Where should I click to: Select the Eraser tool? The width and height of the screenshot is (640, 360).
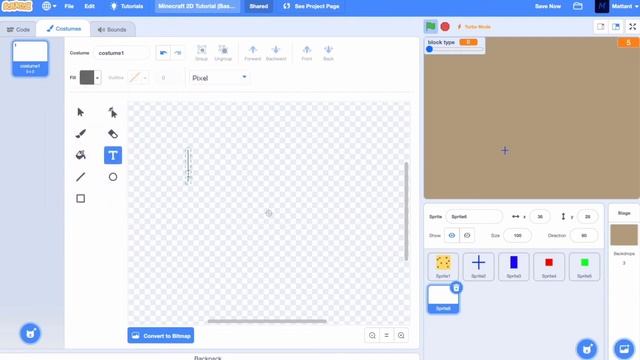(113, 134)
